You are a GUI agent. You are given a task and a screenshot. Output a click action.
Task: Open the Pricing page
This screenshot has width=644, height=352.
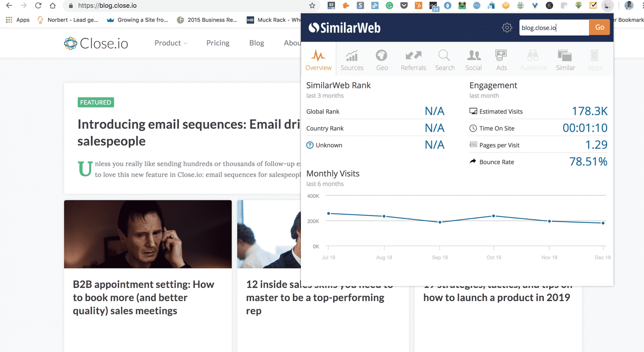coord(218,43)
